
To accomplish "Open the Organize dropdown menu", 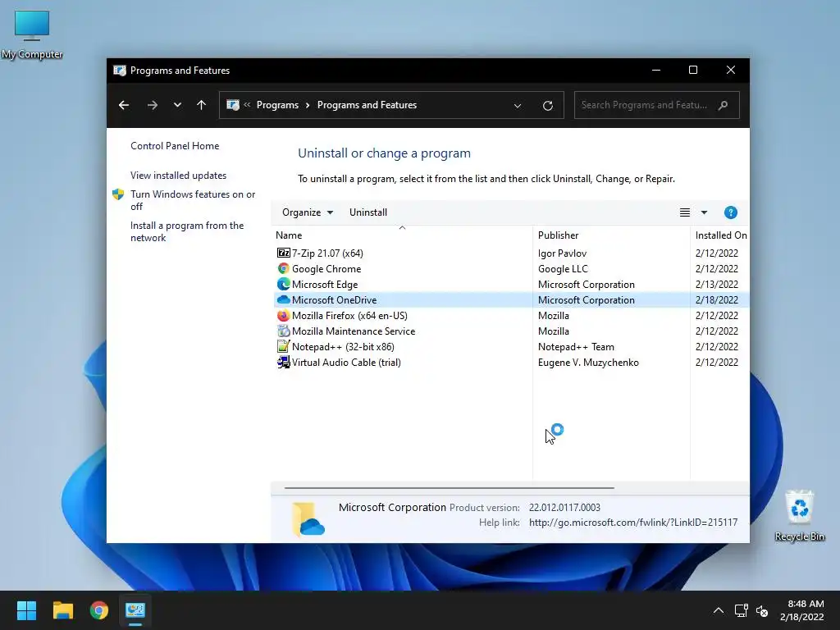I will click(x=308, y=212).
